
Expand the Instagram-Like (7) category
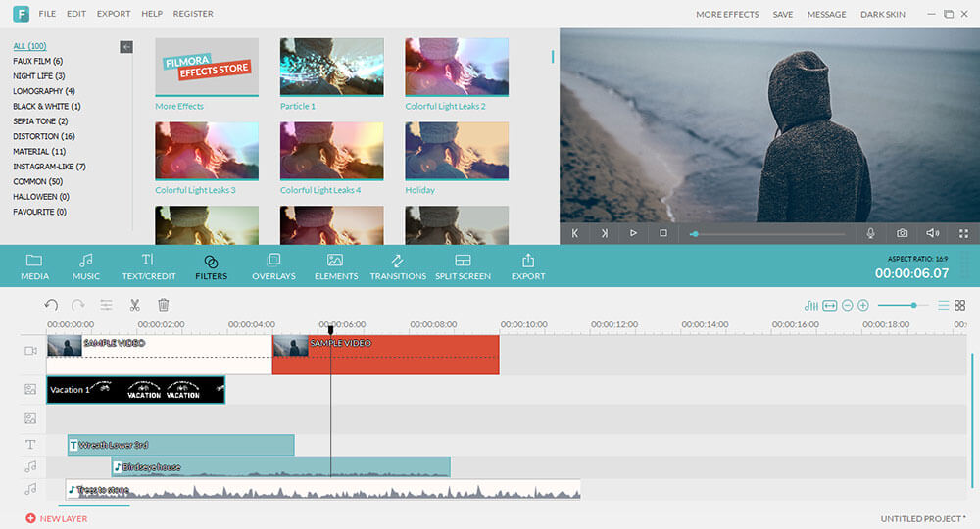tap(49, 167)
